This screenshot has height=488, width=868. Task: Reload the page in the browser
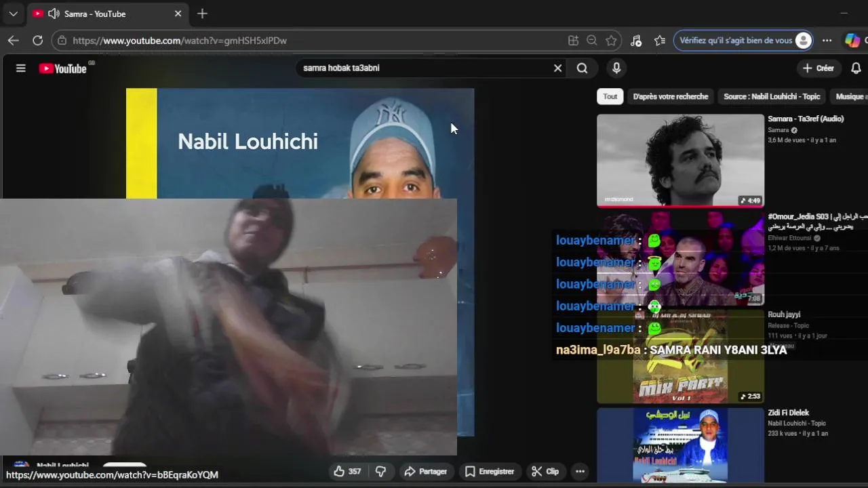[37, 41]
